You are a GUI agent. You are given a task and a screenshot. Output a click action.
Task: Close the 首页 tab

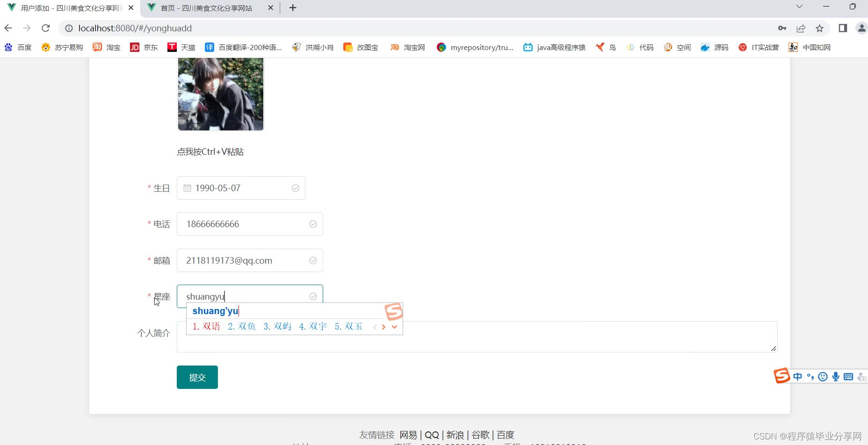[x=270, y=8]
